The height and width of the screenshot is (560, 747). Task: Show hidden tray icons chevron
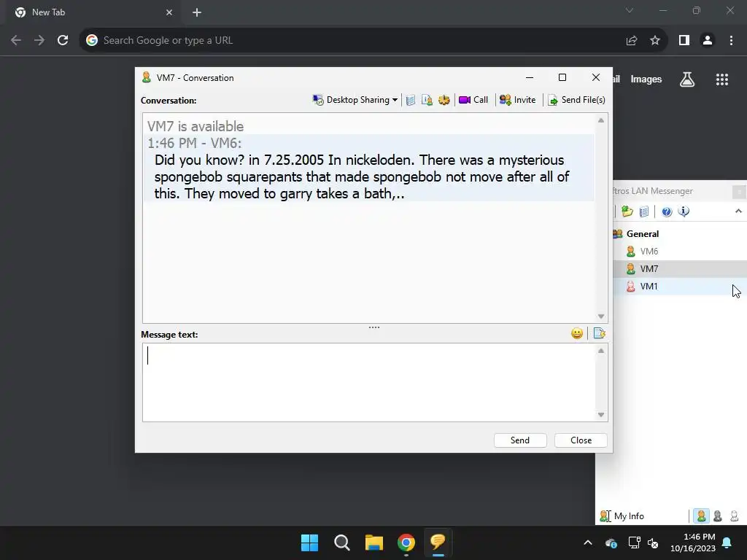588,542
